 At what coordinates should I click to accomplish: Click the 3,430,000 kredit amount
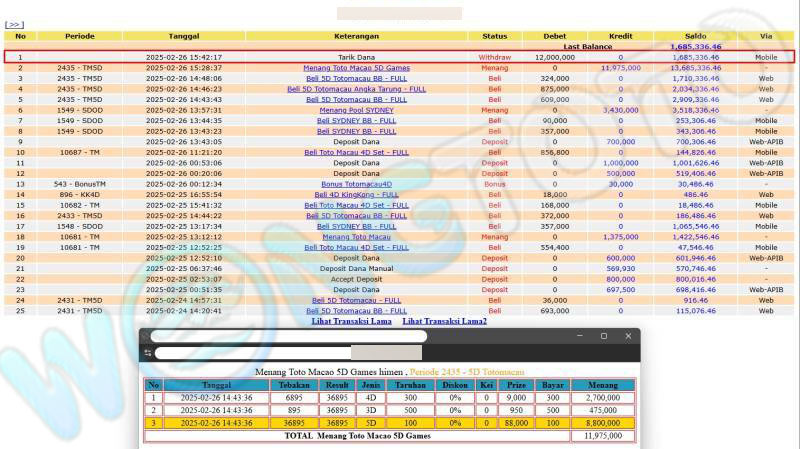[x=620, y=110]
